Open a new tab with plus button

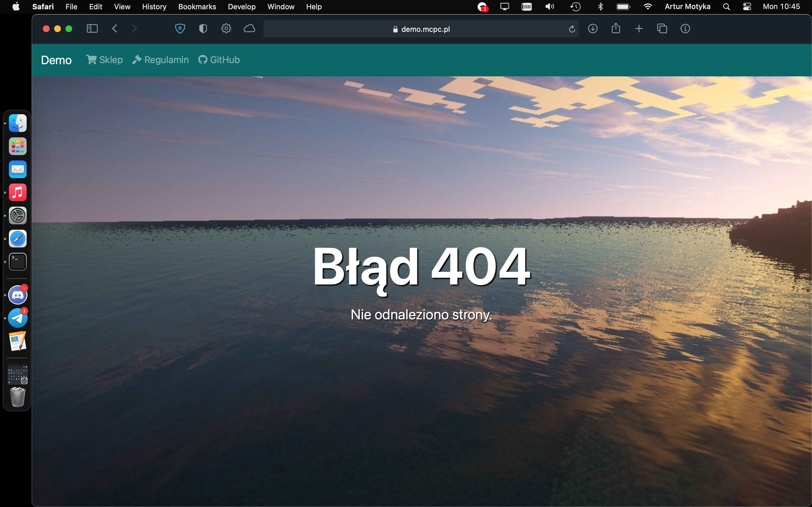pyautogui.click(x=639, y=29)
